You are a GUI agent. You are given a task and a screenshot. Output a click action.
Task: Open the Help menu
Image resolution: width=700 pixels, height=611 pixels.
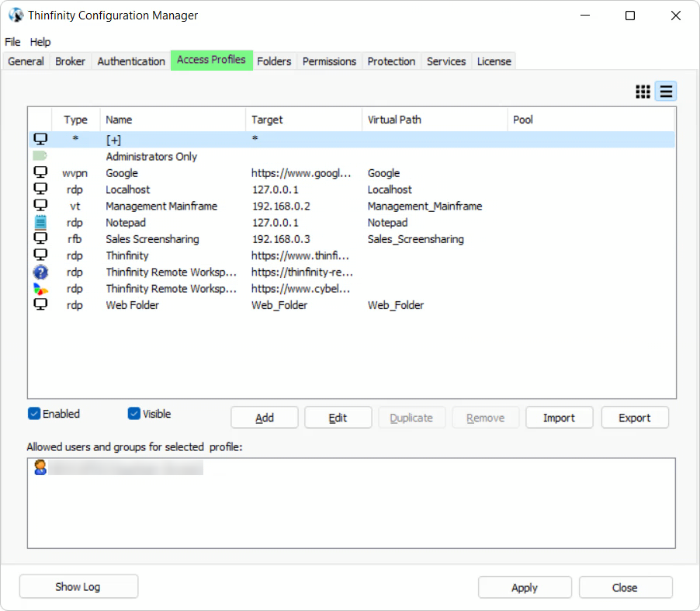(x=40, y=42)
